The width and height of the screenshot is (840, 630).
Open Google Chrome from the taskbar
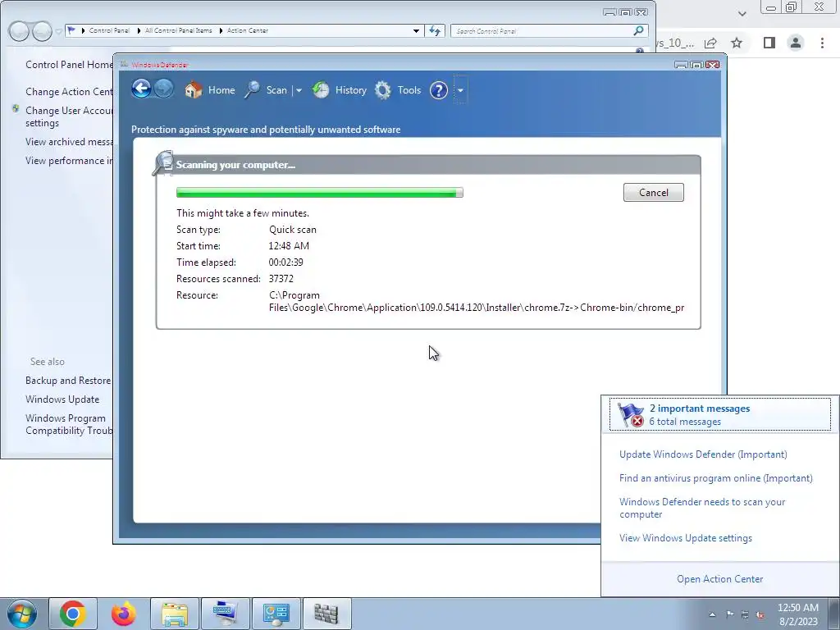pyautogui.click(x=73, y=614)
